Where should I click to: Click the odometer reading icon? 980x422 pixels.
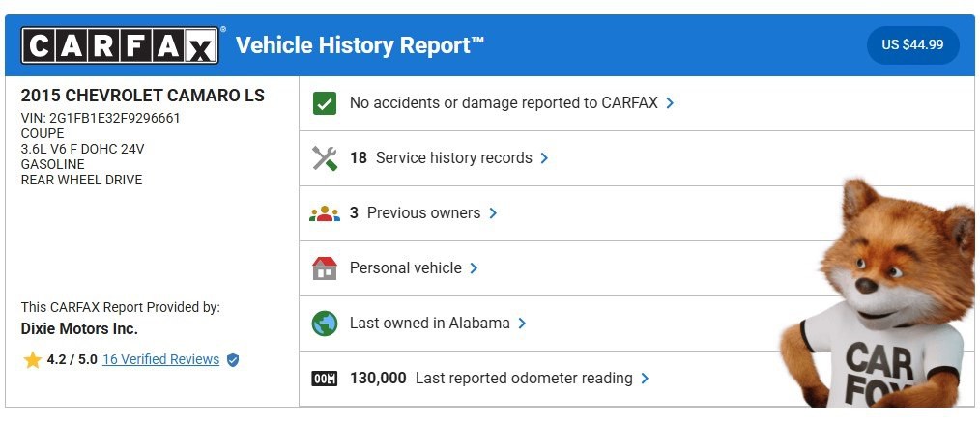point(325,379)
